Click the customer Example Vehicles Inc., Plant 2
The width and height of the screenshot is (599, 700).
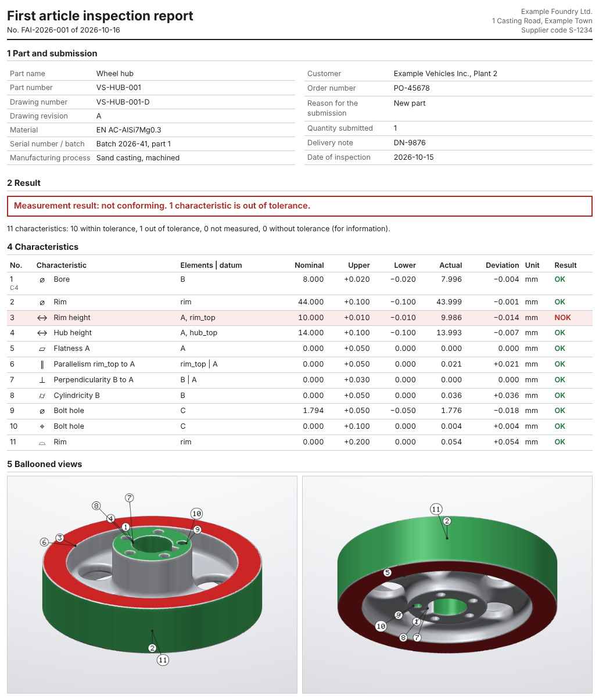coord(446,74)
